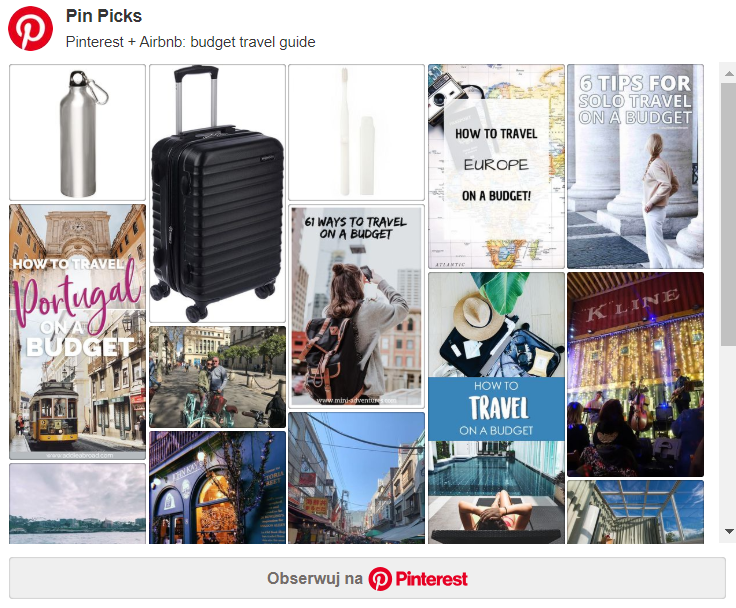
Task: Open the white toothbrush pin
Action: (356, 132)
